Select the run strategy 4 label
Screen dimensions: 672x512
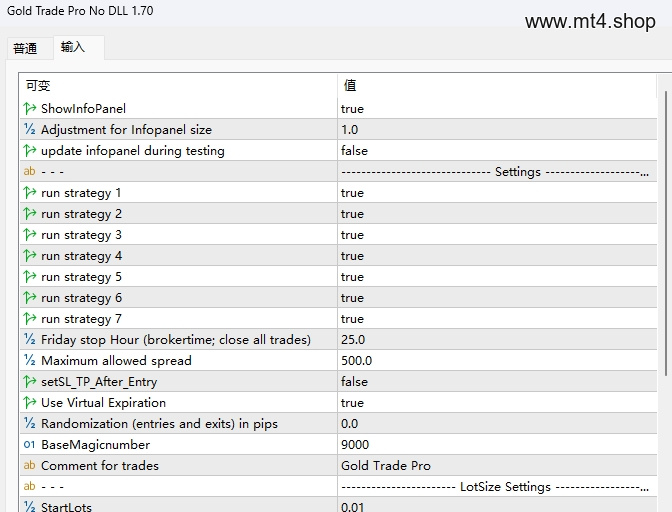(81, 256)
